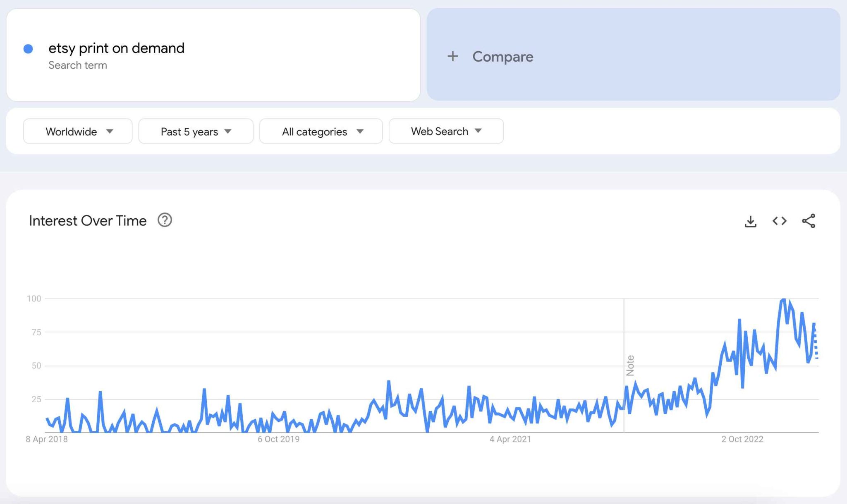Share the Interest Over Time chart
Viewport: 847px width, 504px height.
point(809,221)
